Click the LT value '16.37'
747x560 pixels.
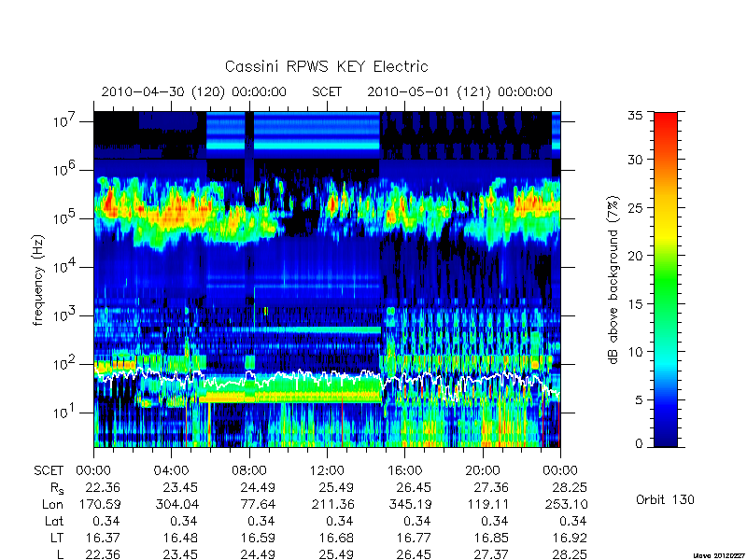tap(104, 538)
